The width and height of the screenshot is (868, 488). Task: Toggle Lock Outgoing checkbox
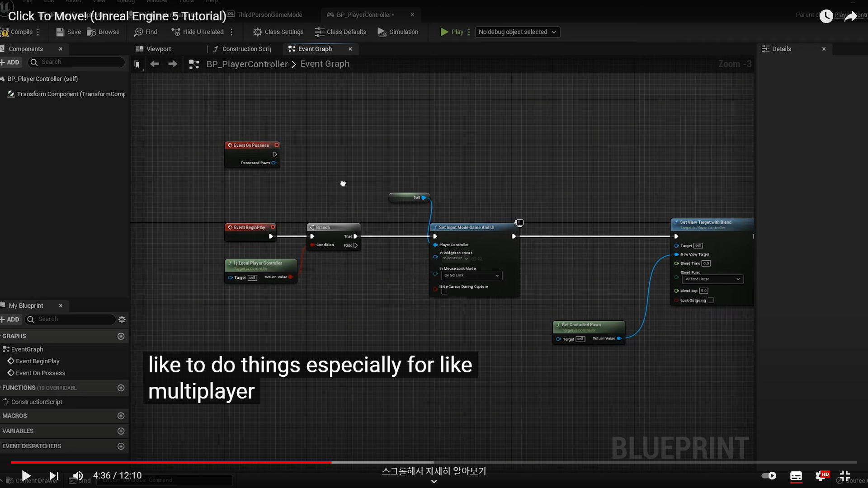[x=711, y=300]
